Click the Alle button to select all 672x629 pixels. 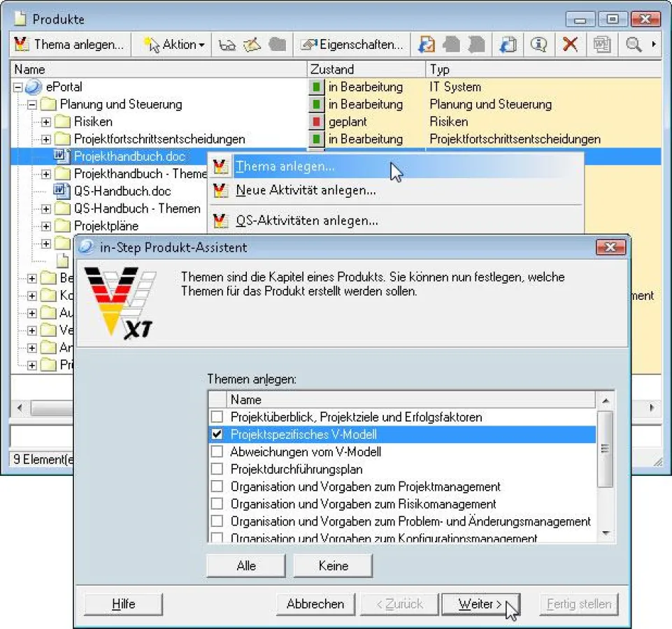tap(246, 565)
